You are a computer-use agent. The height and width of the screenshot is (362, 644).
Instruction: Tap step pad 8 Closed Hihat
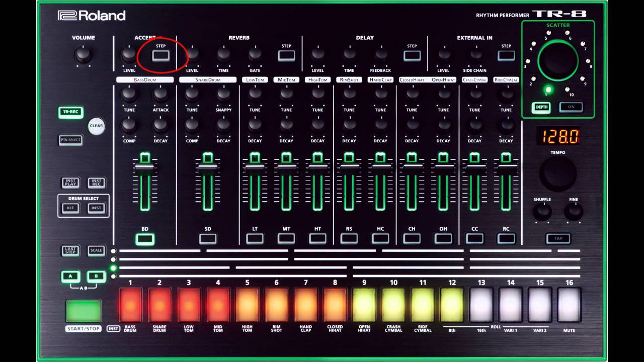click(335, 305)
